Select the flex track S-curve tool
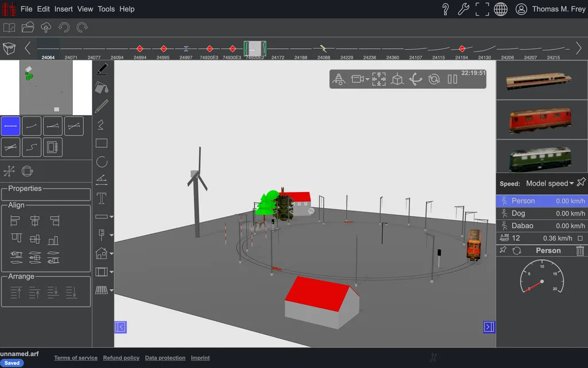Screen dimensions: 588x368 click(x=32, y=147)
